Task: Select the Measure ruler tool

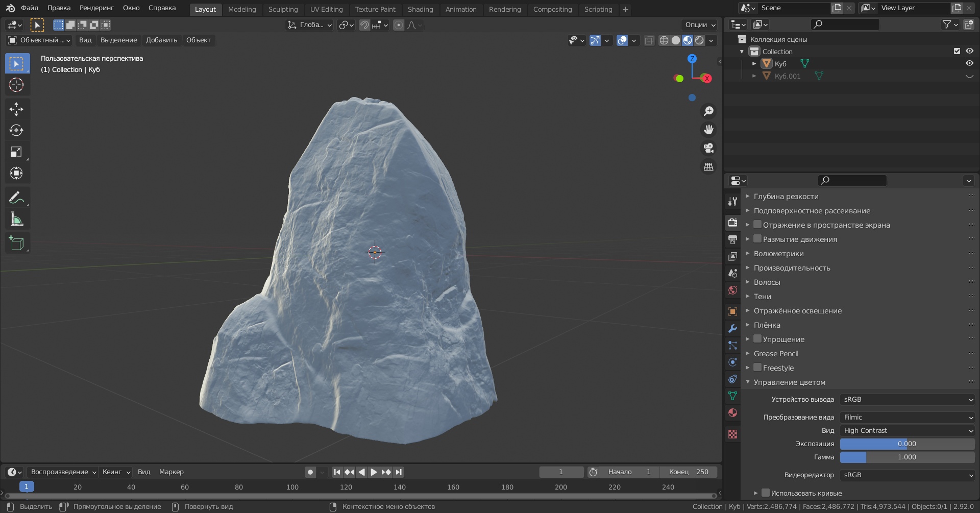Action: point(16,219)
